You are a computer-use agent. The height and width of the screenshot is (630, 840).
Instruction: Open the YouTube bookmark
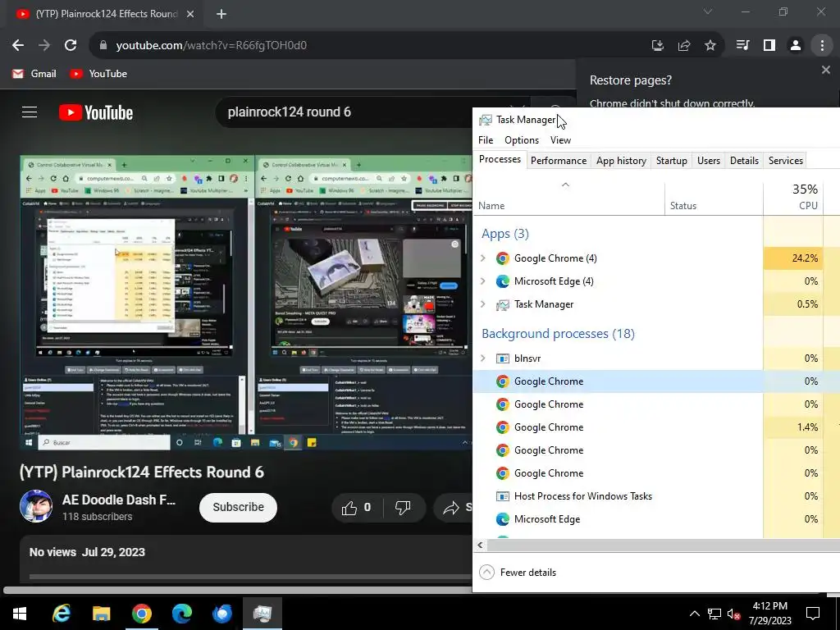[98, 74]
